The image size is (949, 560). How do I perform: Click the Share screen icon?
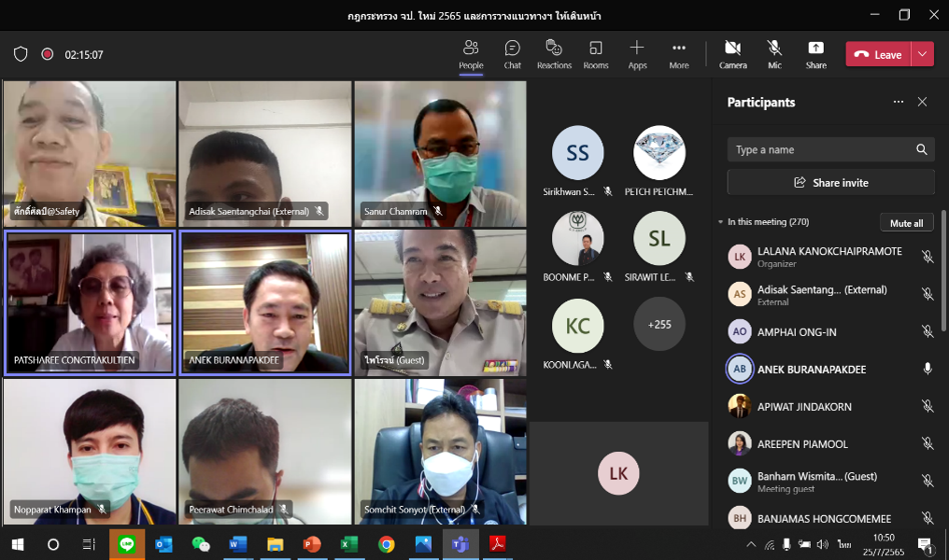pyautogui.click(x=815, y=54)
